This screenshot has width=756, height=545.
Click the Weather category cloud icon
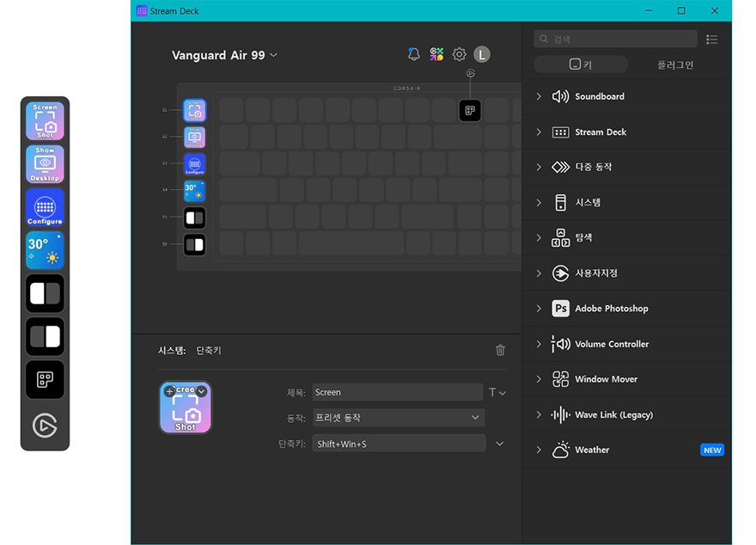560,450
